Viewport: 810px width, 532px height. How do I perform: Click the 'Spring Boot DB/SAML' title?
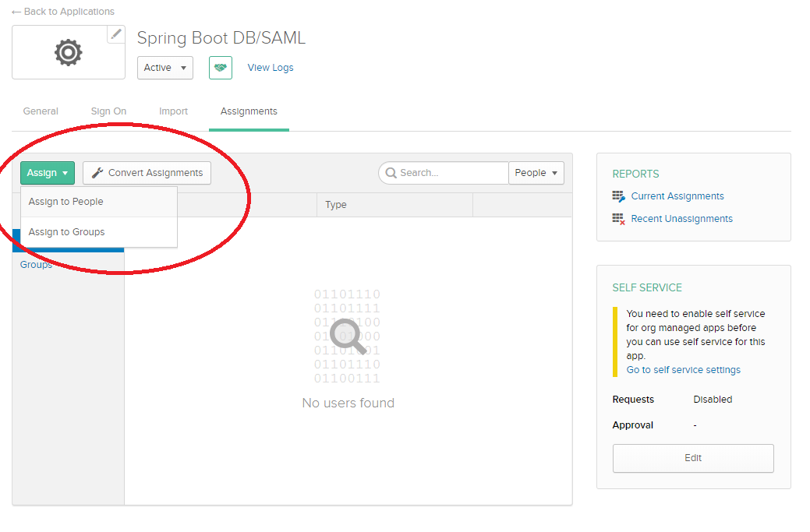pos(221,38)
